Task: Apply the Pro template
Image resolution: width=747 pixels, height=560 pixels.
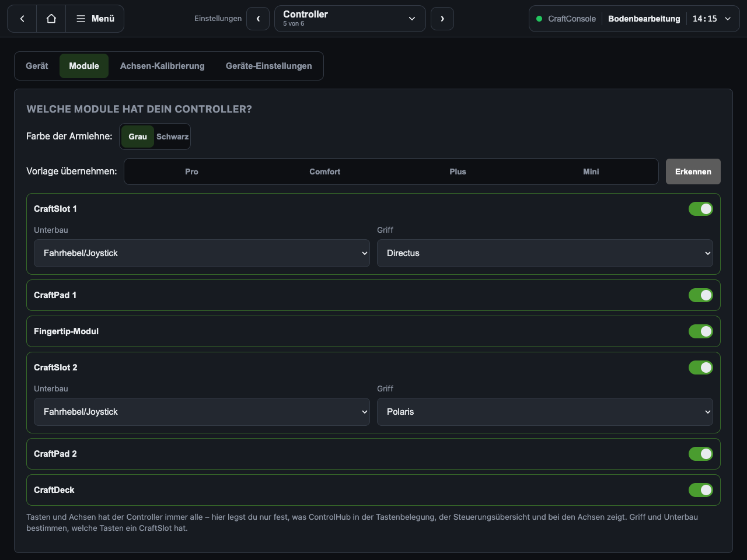Action: click(x=191, y=171)
